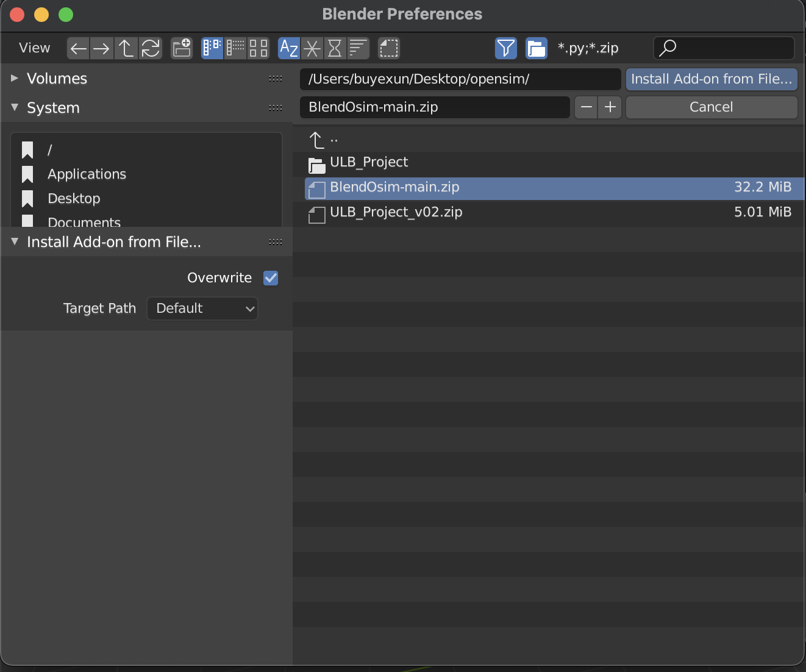Click Install Add-on from File button
Image resolution: width=806 pixels, height=672 pixels.
point(711,79)
